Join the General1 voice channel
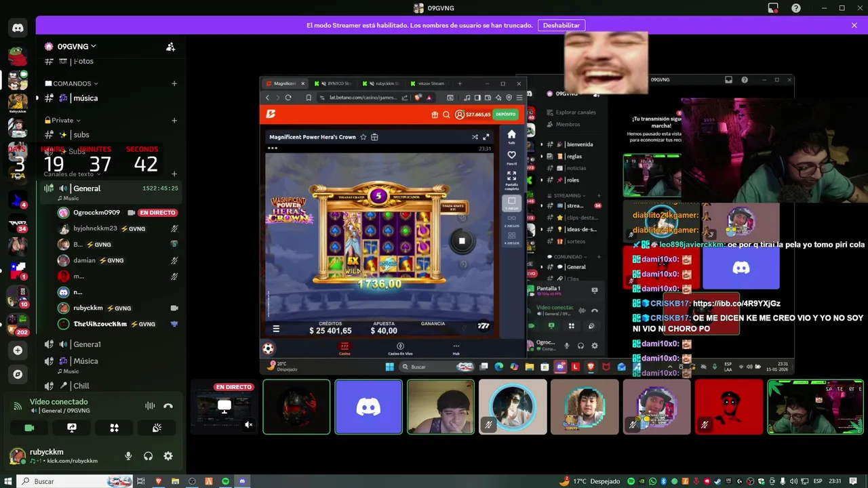The height and width of the screenshot is (488, 868). pyautogui.click(x=112, y=344)
